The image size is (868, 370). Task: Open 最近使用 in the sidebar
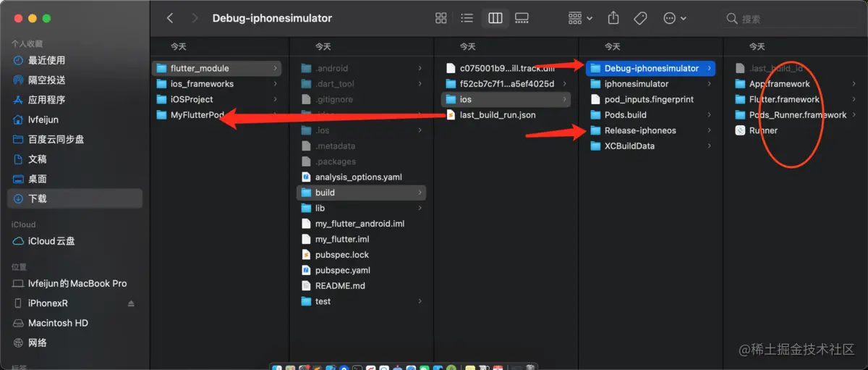coord(75,60)
